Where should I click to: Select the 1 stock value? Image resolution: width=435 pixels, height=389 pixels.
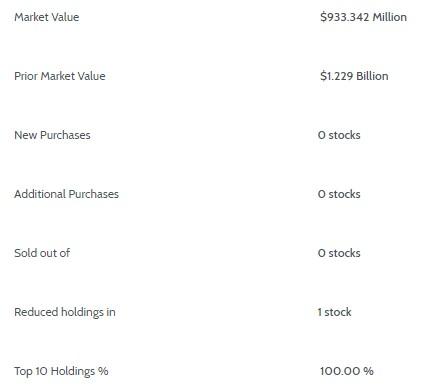point(334,312)
